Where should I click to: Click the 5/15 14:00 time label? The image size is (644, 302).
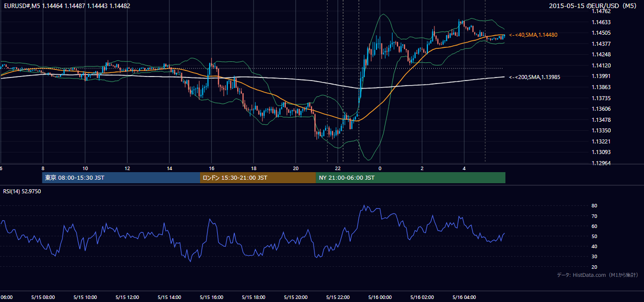(169, 297)
